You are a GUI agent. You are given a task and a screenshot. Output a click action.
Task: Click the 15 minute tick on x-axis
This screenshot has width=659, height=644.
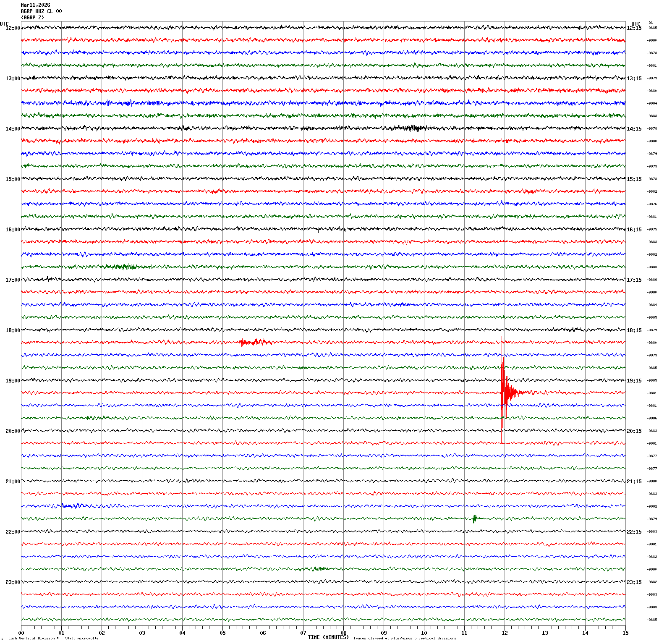tap(625, 633)
